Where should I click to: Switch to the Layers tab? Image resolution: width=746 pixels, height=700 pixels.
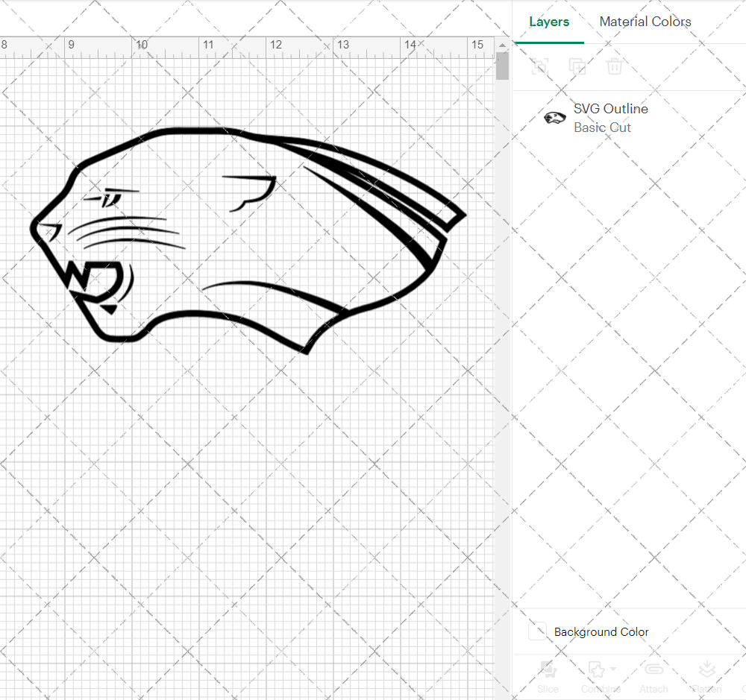pyautogui.click(x=549, y=22)
